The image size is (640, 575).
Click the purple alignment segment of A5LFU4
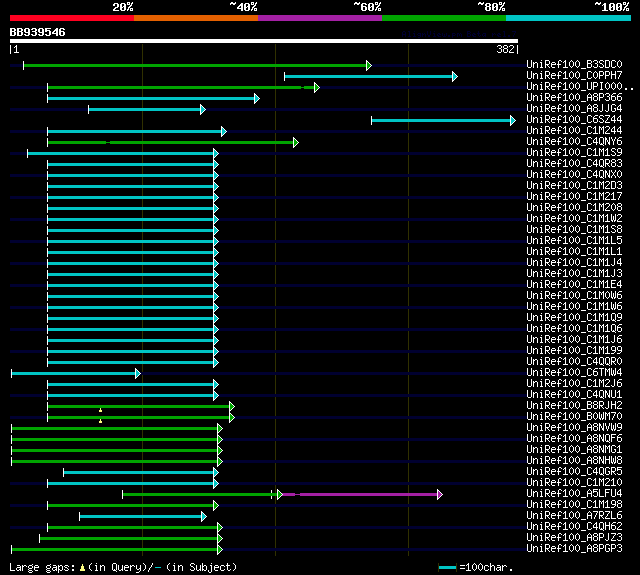click(361, 495)
